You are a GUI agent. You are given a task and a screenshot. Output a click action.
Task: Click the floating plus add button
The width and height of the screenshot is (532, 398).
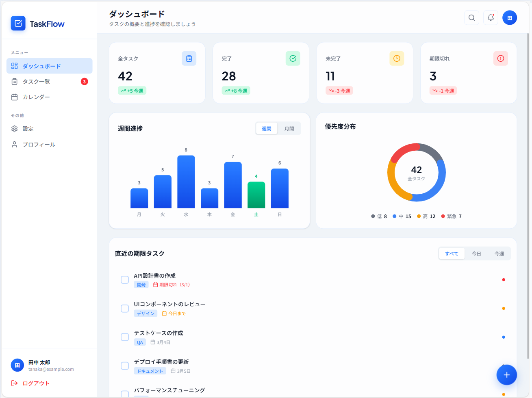tap(506, 375)
